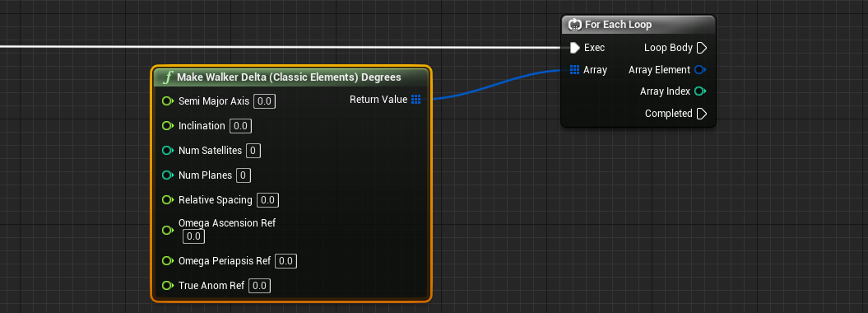This screenshot has width=868, height=313.
Task: Click the Array Index output pin
Action: click(x=700, y=91)
